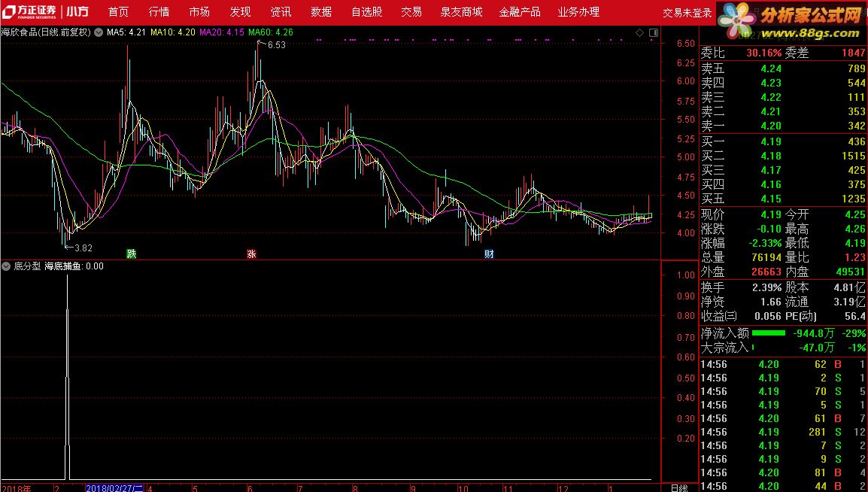The image size is (868, 492).
Task: Click the 买一 volume 436
Action: (856, 141)
